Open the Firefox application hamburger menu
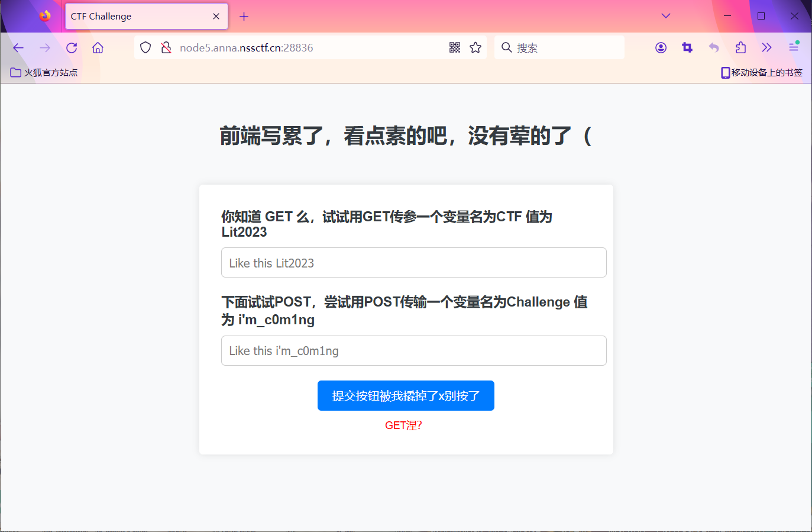The image size is (812, 532). [794, 47]
